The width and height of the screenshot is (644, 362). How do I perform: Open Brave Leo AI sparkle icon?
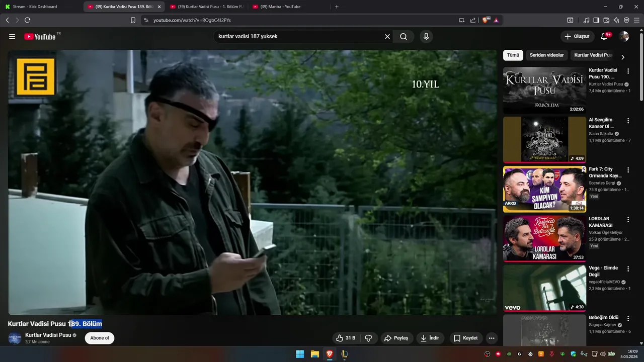coord(616,20)
